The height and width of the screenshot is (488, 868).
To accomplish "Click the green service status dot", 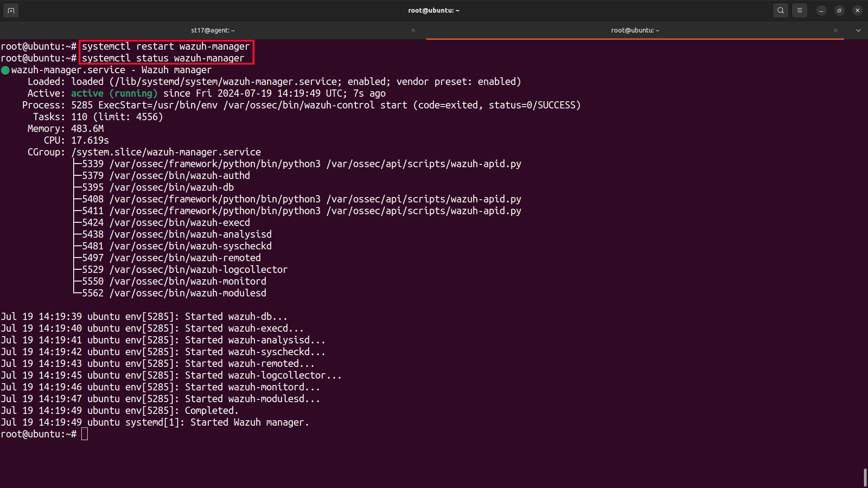I will coord(5,70).
